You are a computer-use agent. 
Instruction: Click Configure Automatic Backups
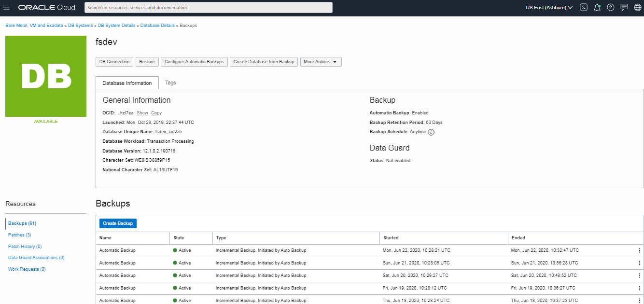pyautogui.click(x=194, y=62)
